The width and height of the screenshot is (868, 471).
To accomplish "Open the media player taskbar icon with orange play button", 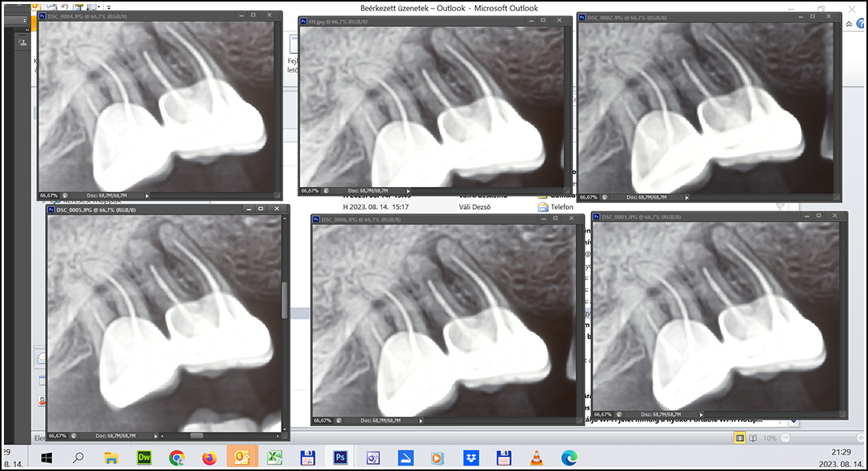I will pos(438,457).
